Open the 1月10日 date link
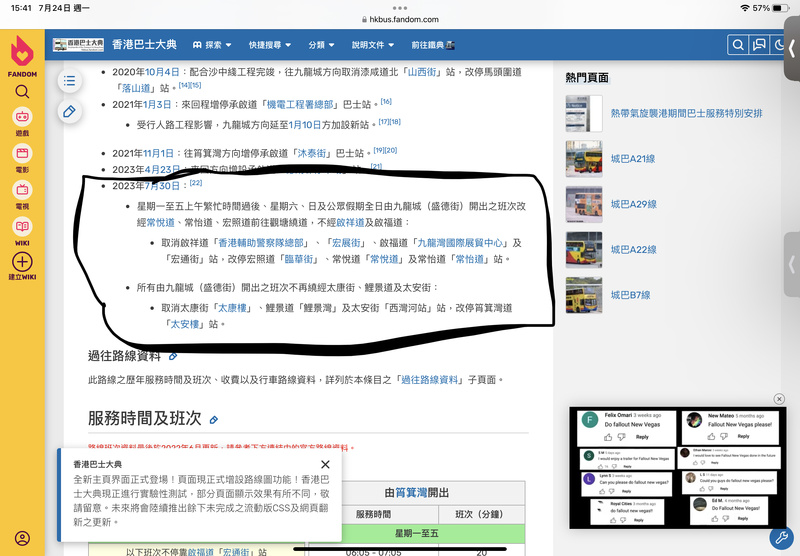Viewport: 800px width, 556px height. point(305,125)
